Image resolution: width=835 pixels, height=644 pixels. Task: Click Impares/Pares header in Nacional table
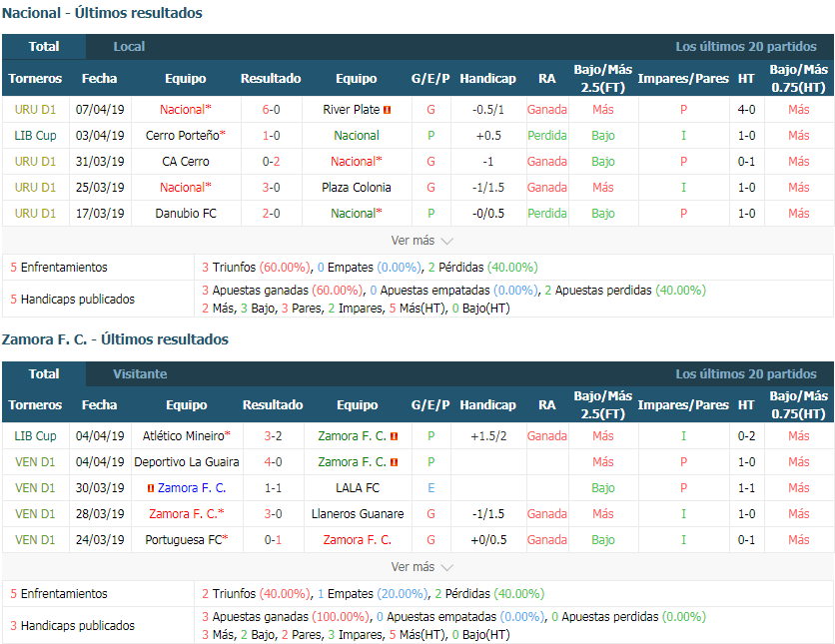[683, 79]
